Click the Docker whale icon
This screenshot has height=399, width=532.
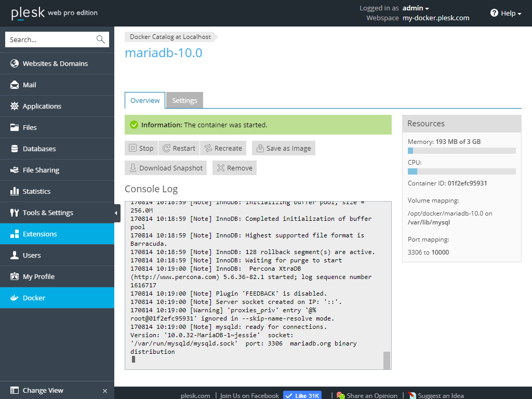[14, 298]
